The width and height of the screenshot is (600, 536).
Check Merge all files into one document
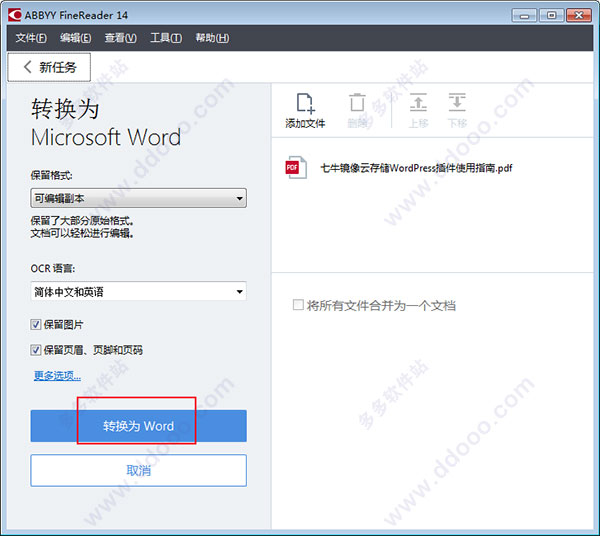pos(298,305)
